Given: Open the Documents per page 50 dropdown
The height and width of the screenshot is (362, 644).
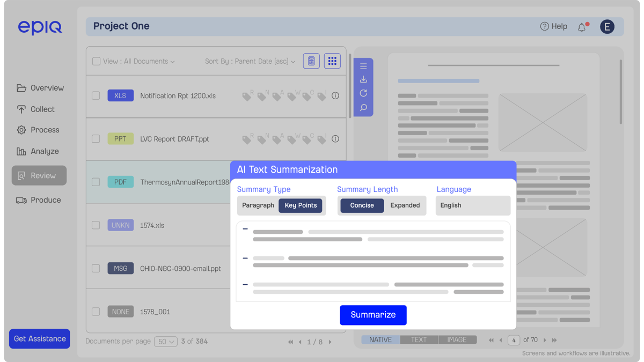Looking at the screenshot, I should [x=166, y=342].
